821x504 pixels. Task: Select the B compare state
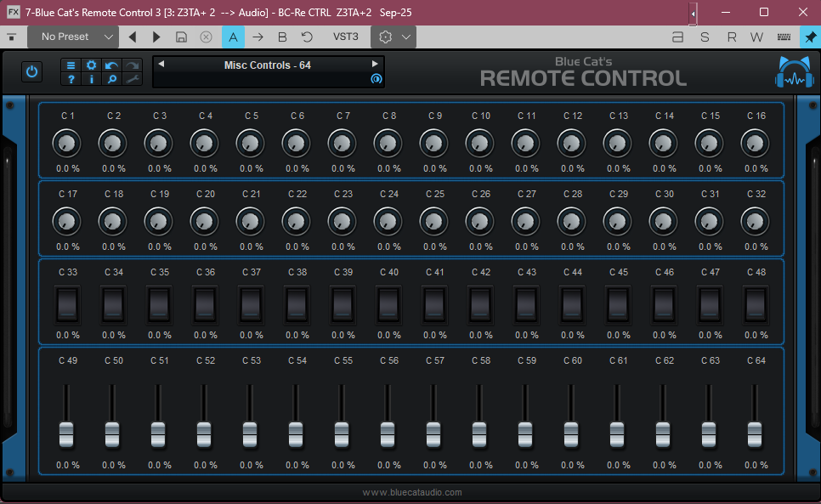pyautogui.click(x=282, y=37)
